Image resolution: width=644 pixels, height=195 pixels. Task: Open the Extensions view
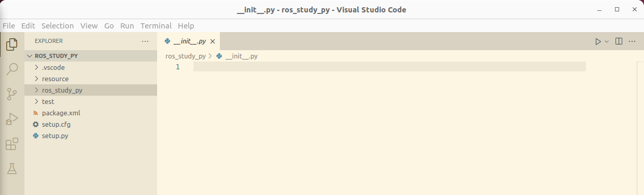click(12, 144)
